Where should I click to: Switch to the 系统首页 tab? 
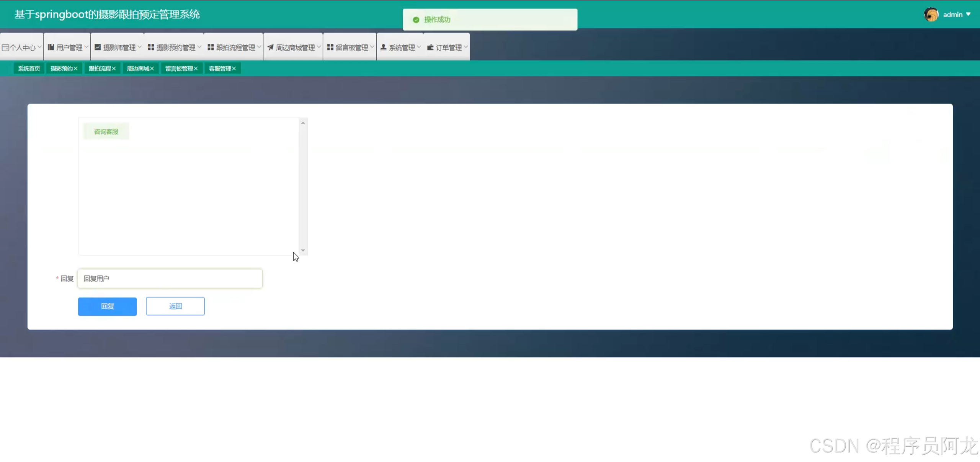click(x=29, y=69)
